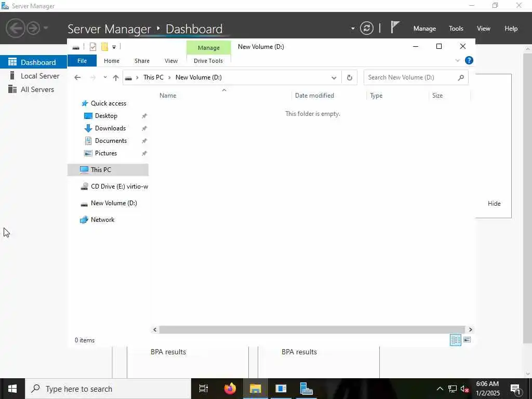Refresh New Volume (D:) folder view
Viewport: 532px width, 399px height.
350,78
